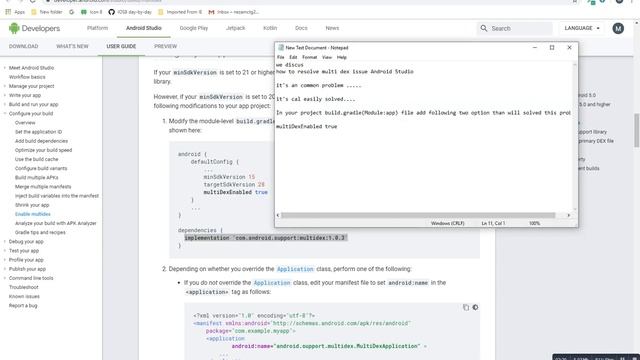640x360 pixels.
Task: Open Add build dependencies page
Action: pos(41,141)
